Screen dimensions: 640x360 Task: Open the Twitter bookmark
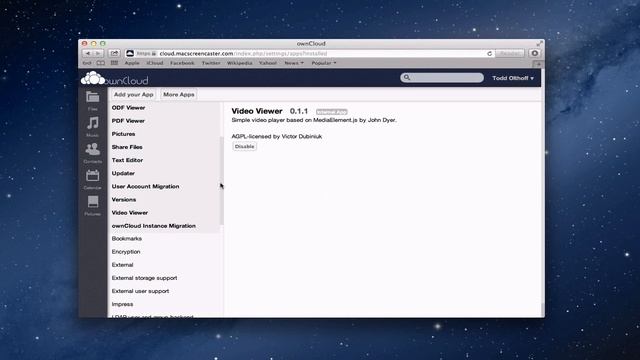[x=211, y=63]
